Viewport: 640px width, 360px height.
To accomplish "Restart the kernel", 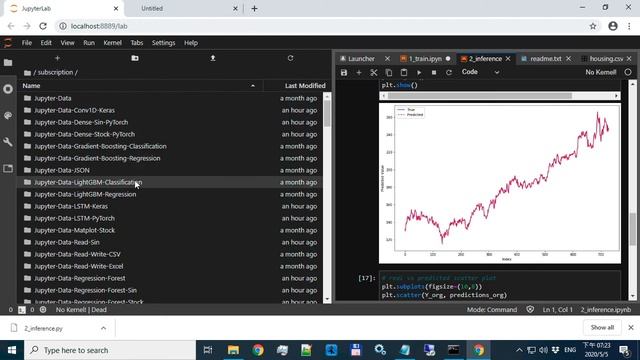I will pos(449,72).
